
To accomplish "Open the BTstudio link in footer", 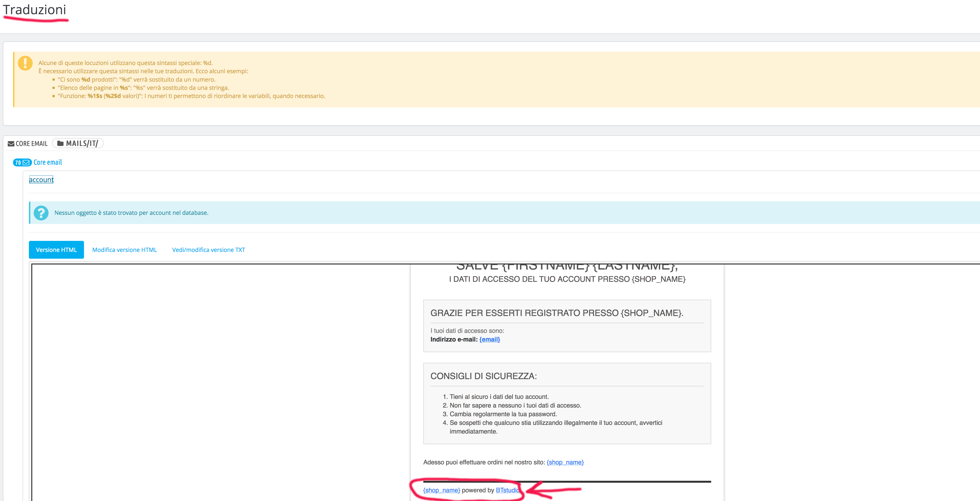I will (507, 490).
